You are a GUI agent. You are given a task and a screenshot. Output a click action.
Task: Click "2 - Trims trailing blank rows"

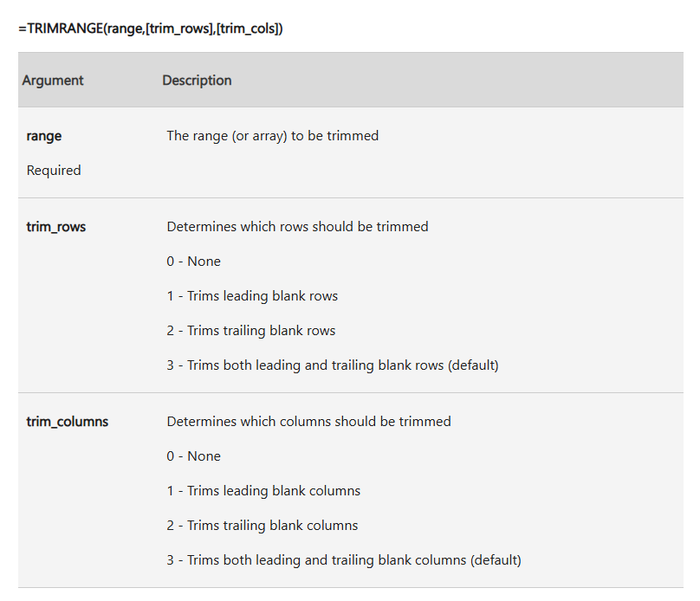[x=250, y=331]
